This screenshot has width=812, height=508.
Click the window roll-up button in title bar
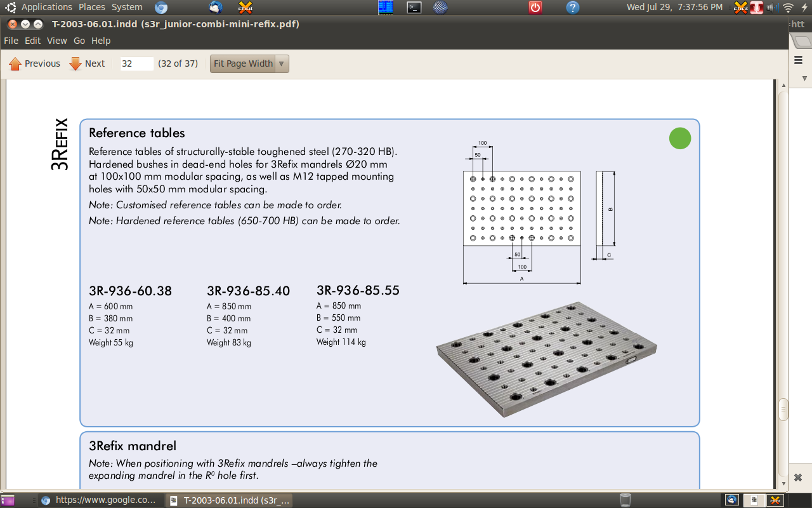(x=38, y=24)
